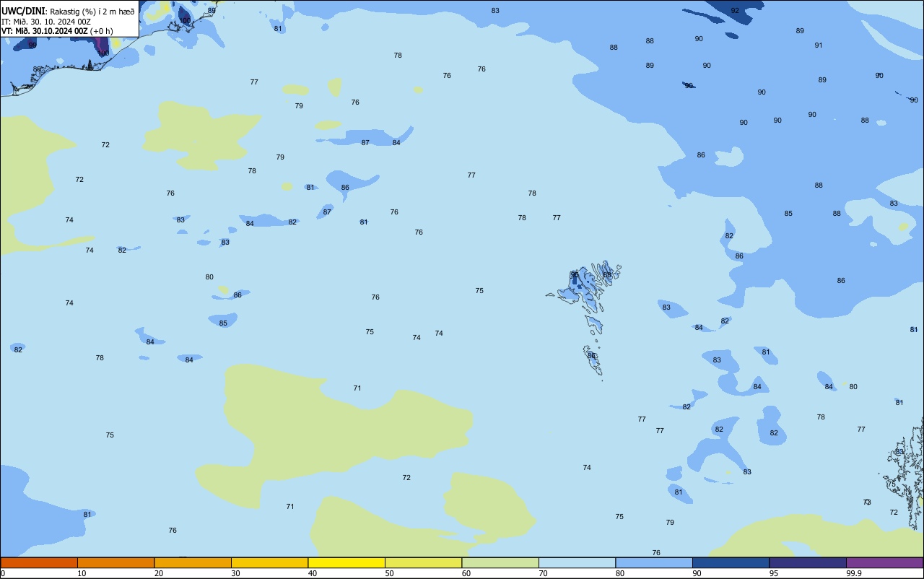Screen dimensions: 924x579
Task: Pick the 90–95 dark blue legend segment
Action: click(x=731, y=562)
